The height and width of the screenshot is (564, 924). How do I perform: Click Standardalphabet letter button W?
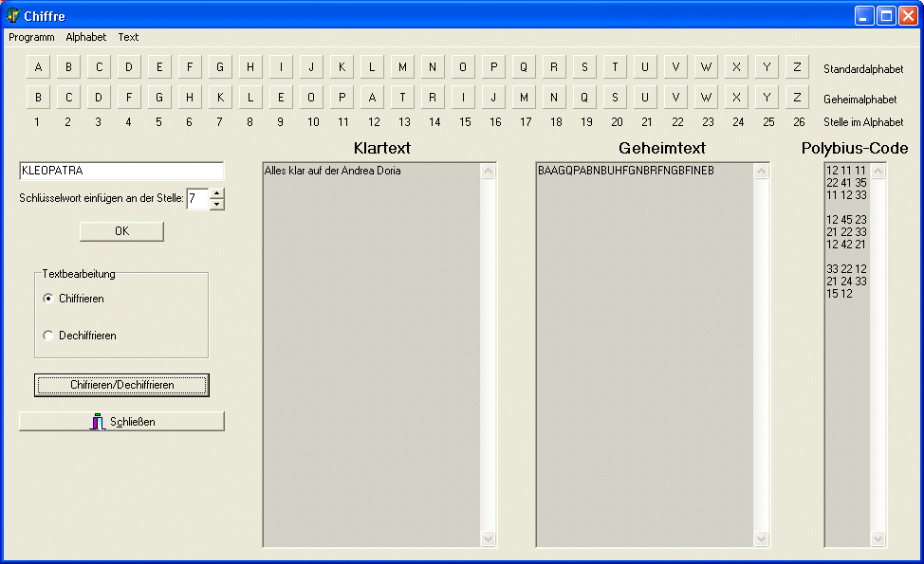pos(706,67)
